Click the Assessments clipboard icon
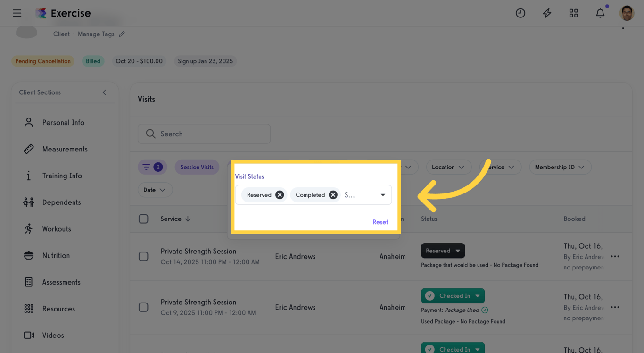This screenshot has width=644, height=353. point(29,282)
